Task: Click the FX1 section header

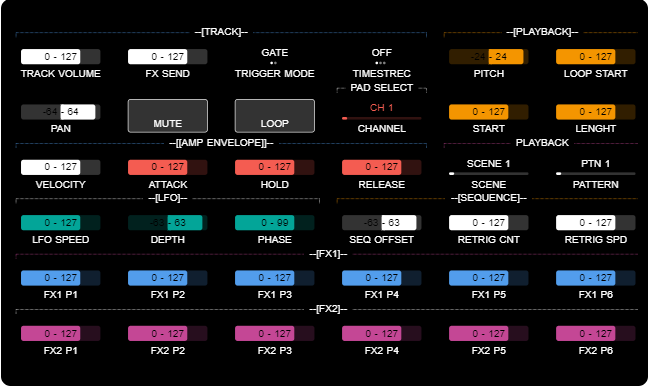Action: 328,253
